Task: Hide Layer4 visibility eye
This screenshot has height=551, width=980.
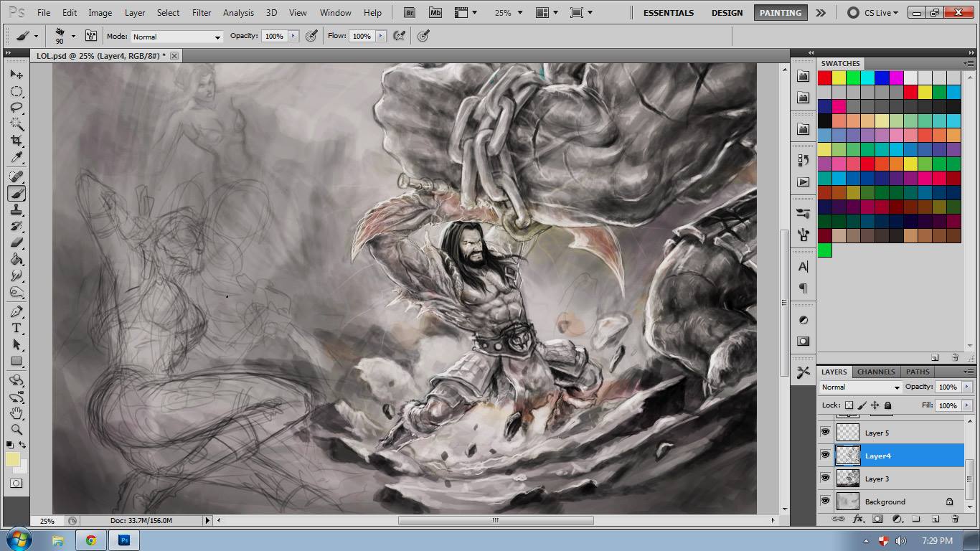Action: pos(825,456)
